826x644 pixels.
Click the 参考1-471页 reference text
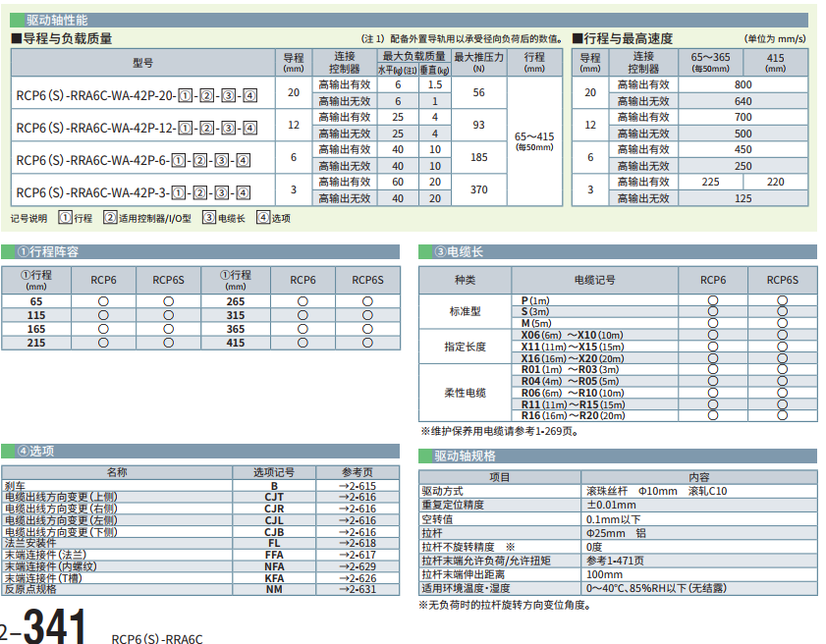tap(615, 561)
